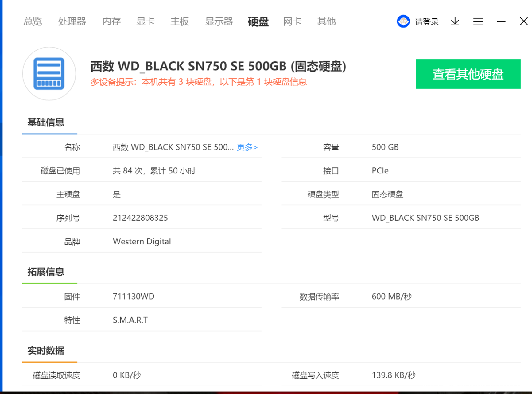
Task: Select the 拓展信息 section heading
Action: 46,272
